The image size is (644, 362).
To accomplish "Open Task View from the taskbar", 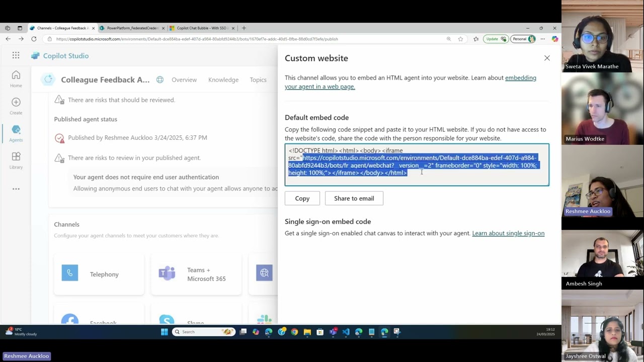I will (x=243, y=332).
